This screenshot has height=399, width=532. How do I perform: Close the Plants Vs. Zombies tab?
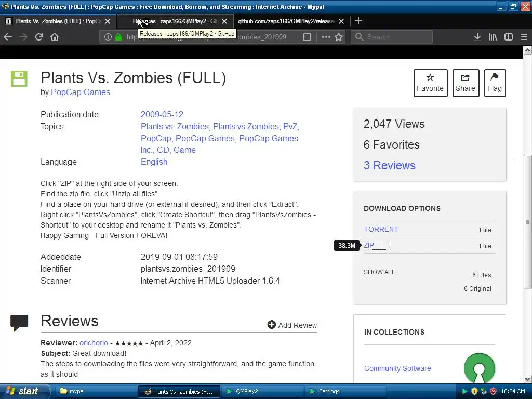[x=108, y=21]
